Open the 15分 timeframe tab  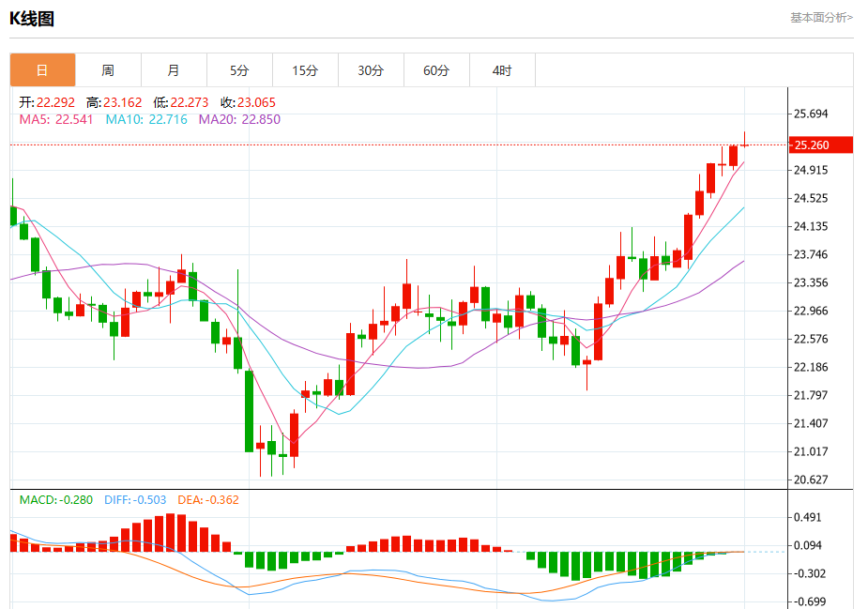coord(305,70)
